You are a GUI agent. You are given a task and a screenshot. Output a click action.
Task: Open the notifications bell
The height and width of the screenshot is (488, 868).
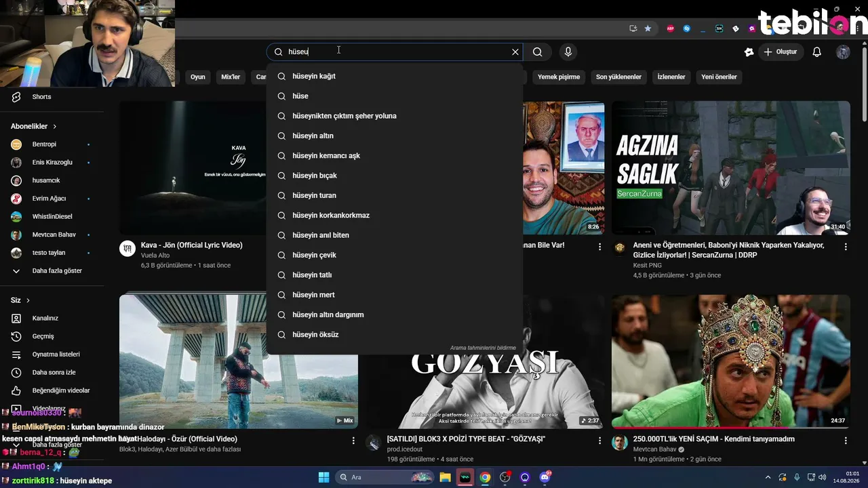[817, 52]
